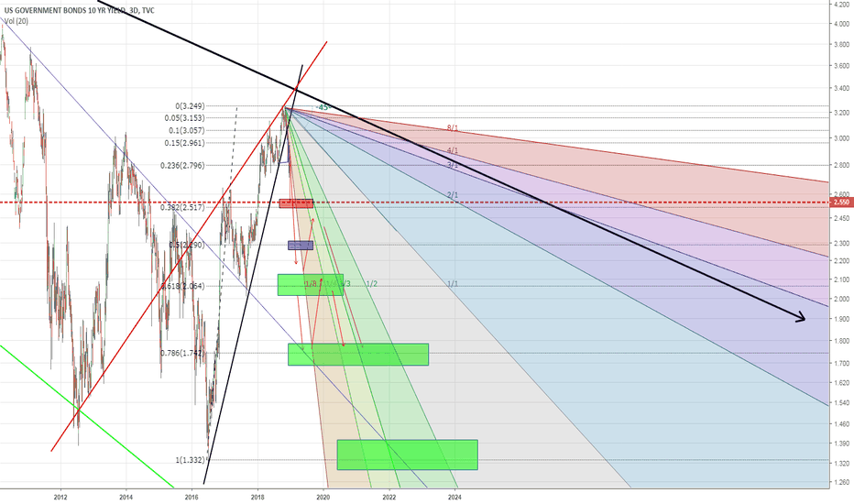Select the 2.800 value on price axis

pos(841,165)
